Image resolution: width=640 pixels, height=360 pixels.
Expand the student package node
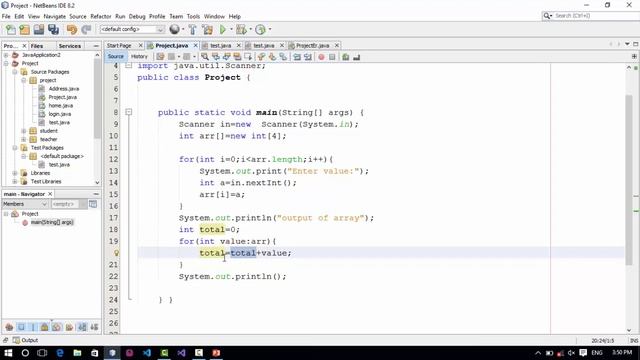coord(24,131)
